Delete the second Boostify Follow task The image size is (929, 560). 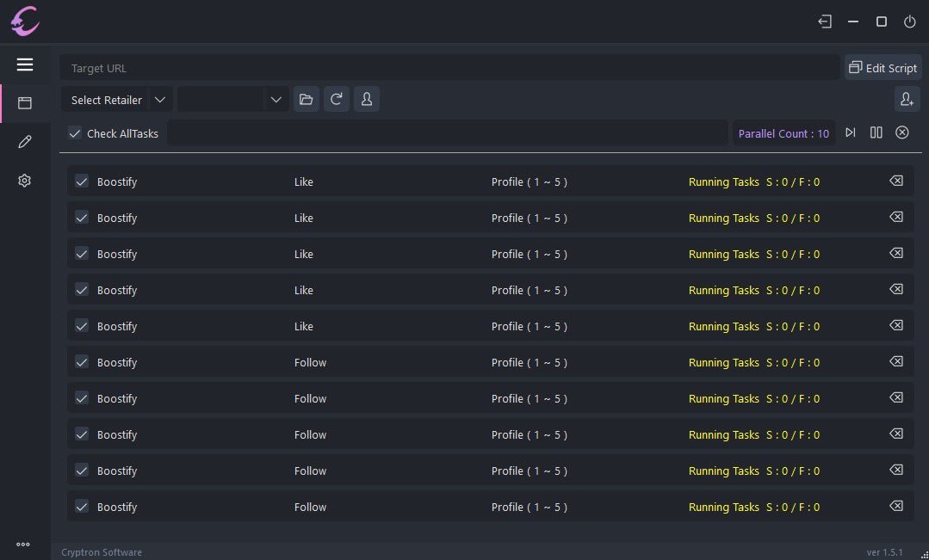(896, 397)
